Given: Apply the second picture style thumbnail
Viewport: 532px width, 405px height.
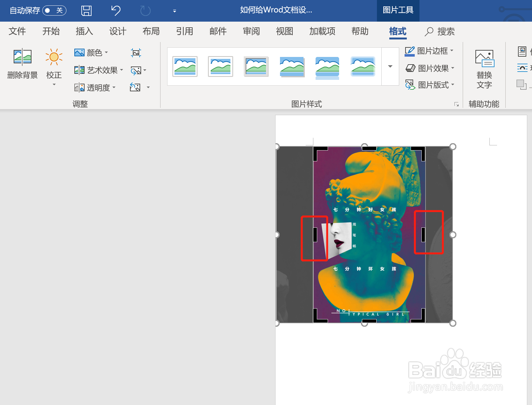Looking at the screenshot, I should [221, 66].
